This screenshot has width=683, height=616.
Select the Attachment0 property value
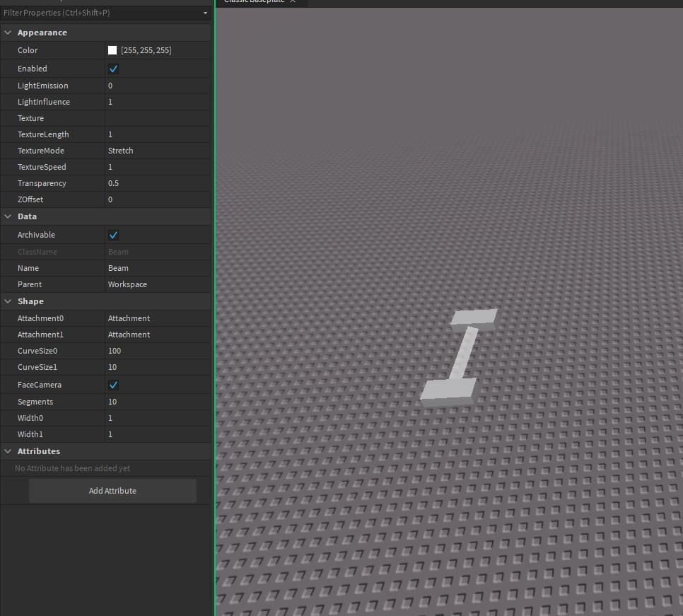157,318
